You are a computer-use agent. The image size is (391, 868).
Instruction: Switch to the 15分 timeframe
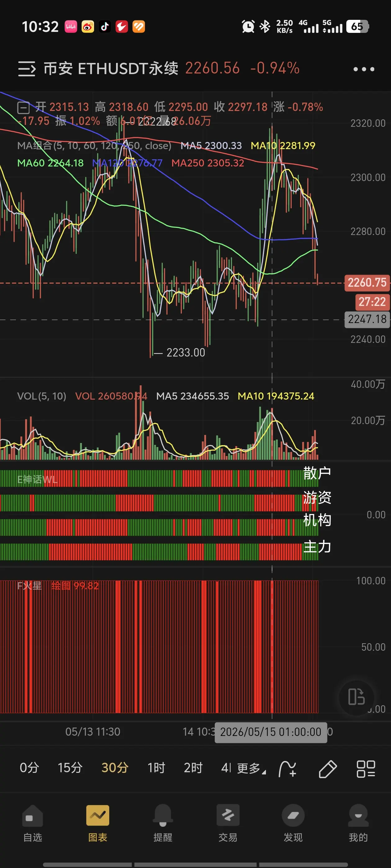70,768
